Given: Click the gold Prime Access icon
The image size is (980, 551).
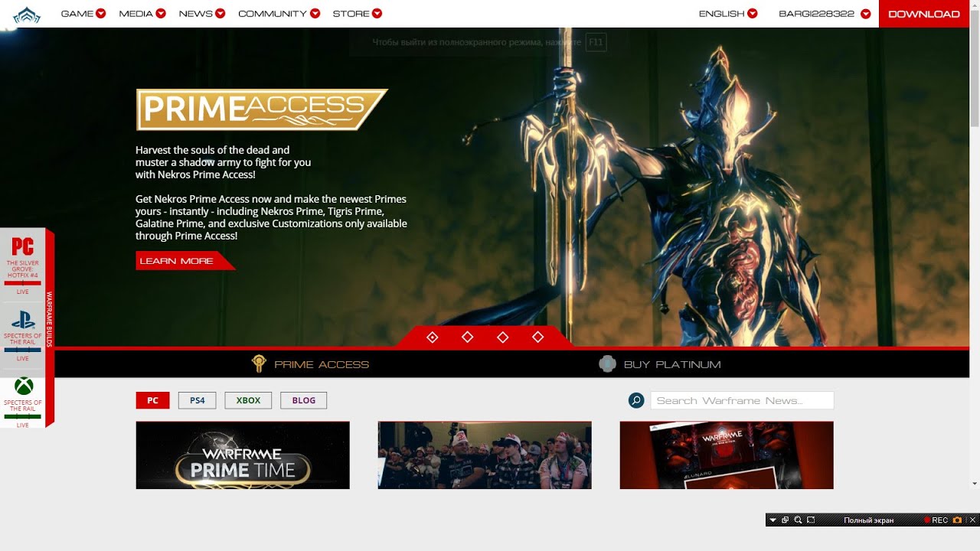Looking at the screenshot, I should (x=259, y=364).
